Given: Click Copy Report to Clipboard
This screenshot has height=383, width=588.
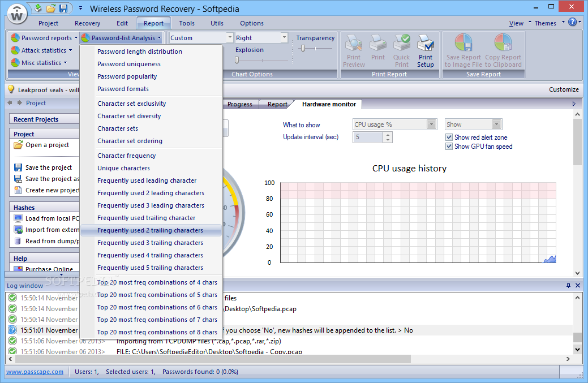Looking at the screenshot, I should (x=503, y=51).
